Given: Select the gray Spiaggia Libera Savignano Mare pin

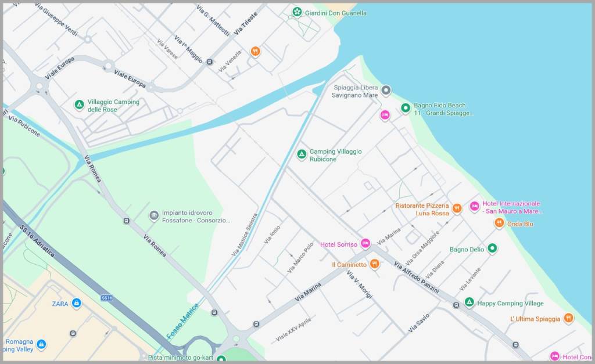Looking at the screenshot, I should [386, 90].
